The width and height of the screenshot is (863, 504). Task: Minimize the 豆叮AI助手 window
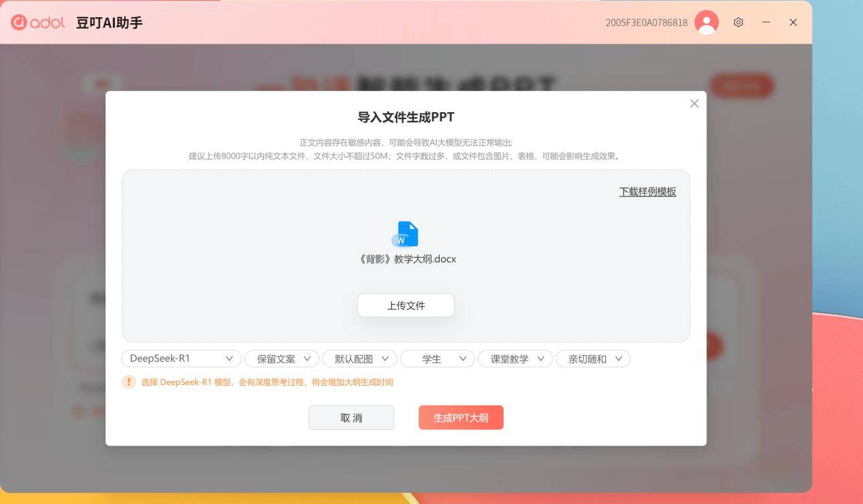[x=766, y=22]
